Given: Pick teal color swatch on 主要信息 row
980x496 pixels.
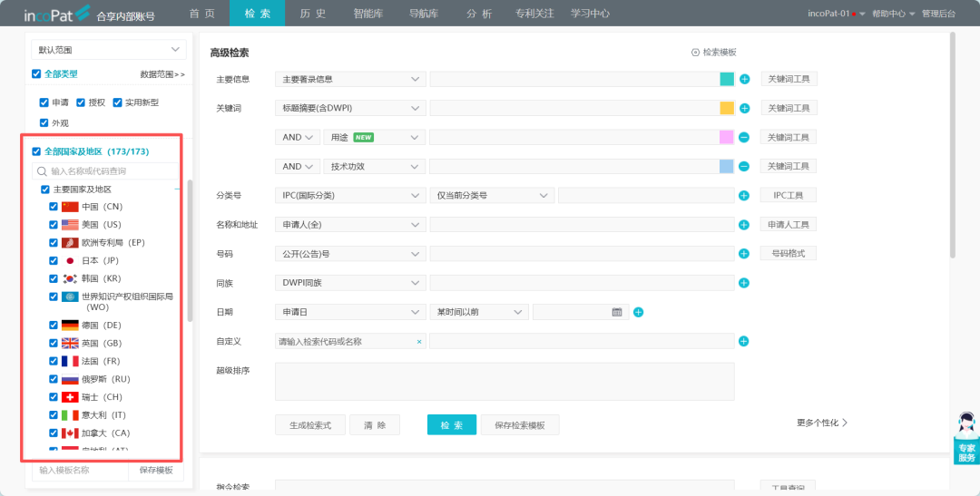Looking at the screenshot, I should (726, 79).
